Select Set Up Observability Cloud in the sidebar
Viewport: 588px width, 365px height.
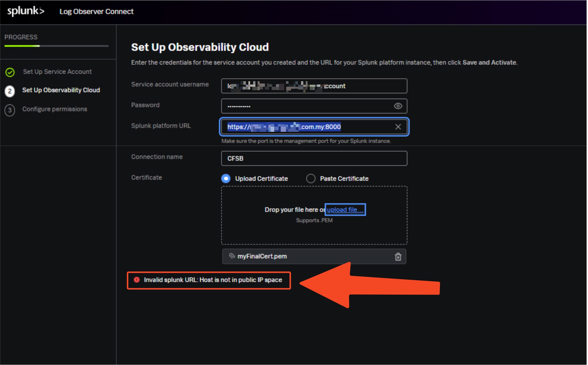point(61,90)
